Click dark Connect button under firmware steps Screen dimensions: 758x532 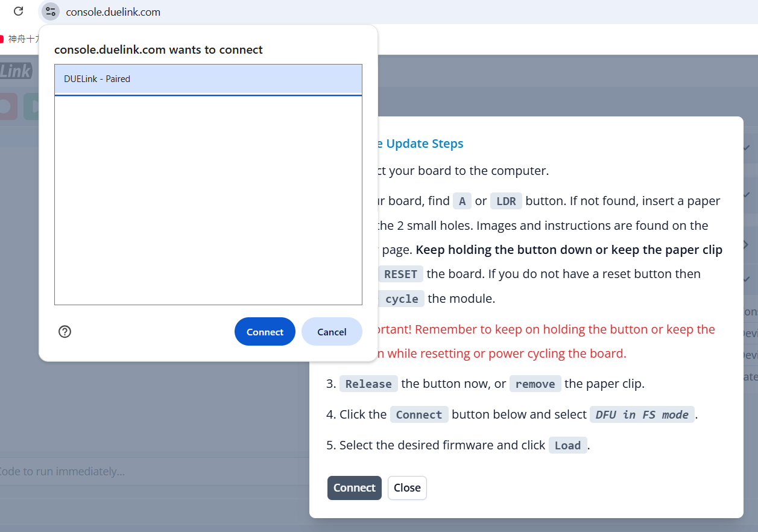coord(354,488)
